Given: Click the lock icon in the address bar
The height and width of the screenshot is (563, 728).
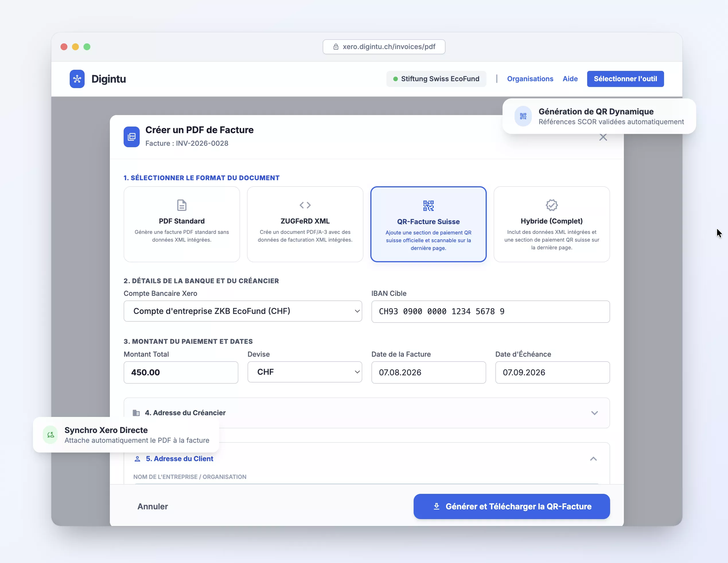Looking at the screenshot, I should click(336, 47).
